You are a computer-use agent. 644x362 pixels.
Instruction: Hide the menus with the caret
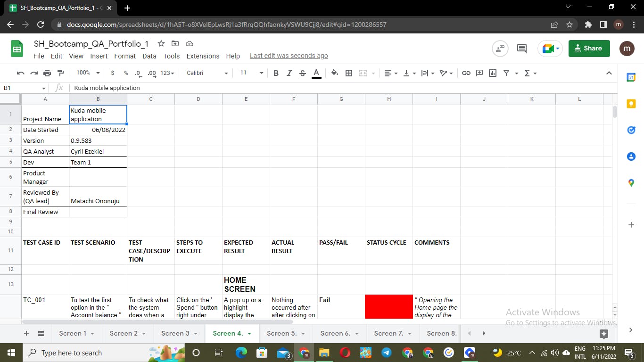[609, 73]
